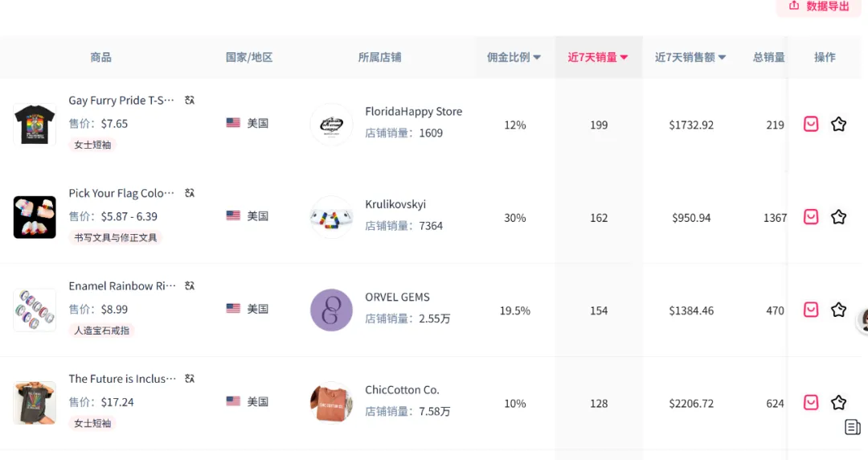The width and height of the screenshot is (868, 460).
Task: Click translate icon beside Enamel Rainbow Ring product
Action: 190,286
